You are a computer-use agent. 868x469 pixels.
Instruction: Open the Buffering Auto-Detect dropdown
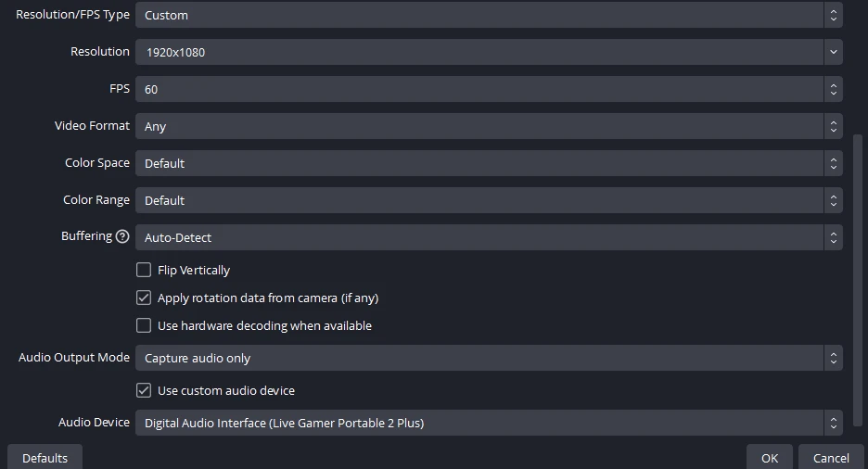(489, 237)
